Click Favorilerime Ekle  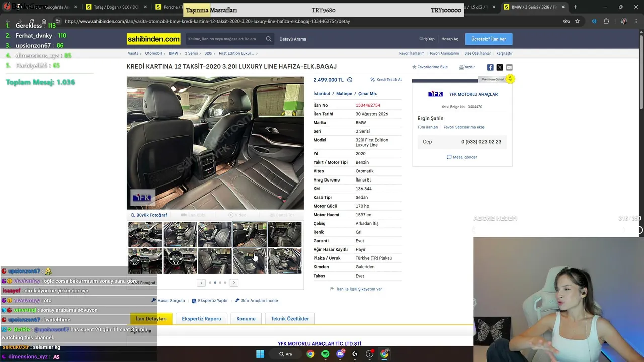point(430,67)
